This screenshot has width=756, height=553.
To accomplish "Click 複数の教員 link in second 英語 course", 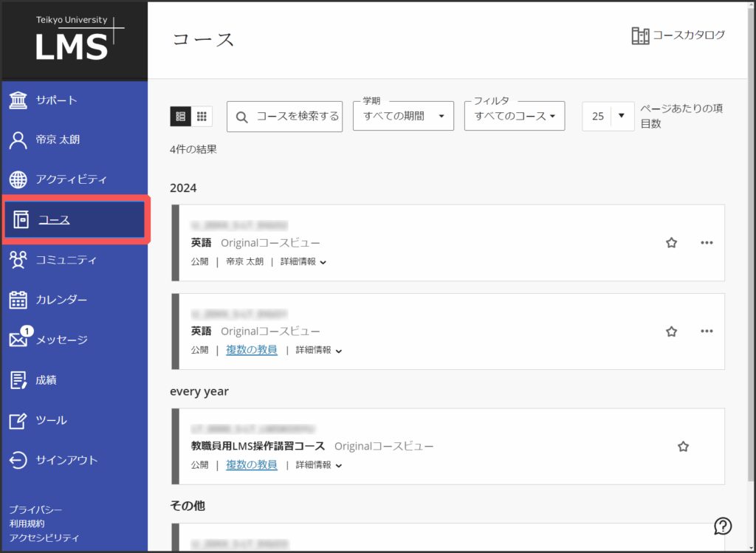I will (252, 350).
